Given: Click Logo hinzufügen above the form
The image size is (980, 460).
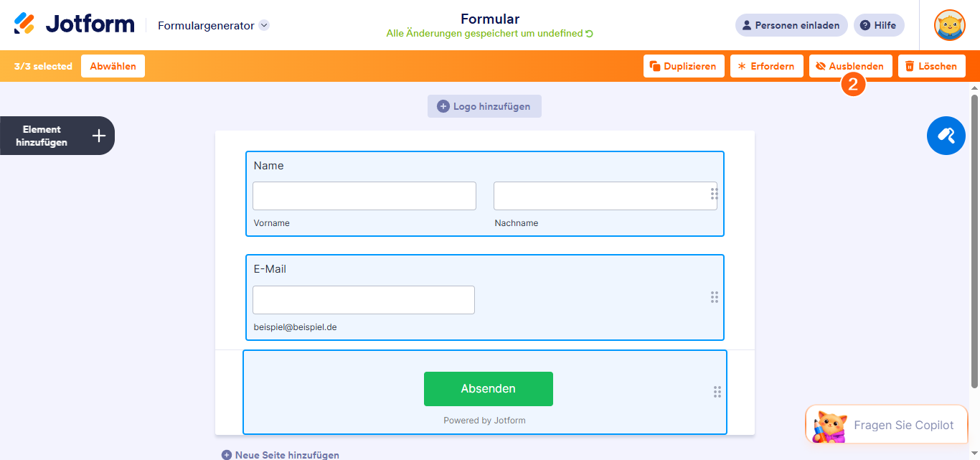Looking at the screenshot, I should click(x=484, y=106).
